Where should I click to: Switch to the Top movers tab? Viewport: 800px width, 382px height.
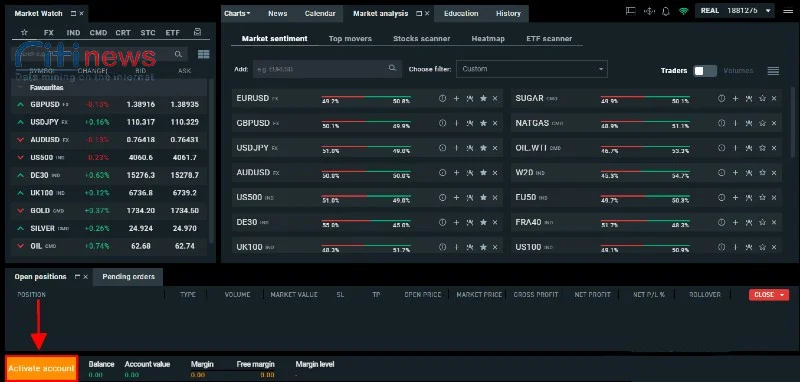point(350,38)
